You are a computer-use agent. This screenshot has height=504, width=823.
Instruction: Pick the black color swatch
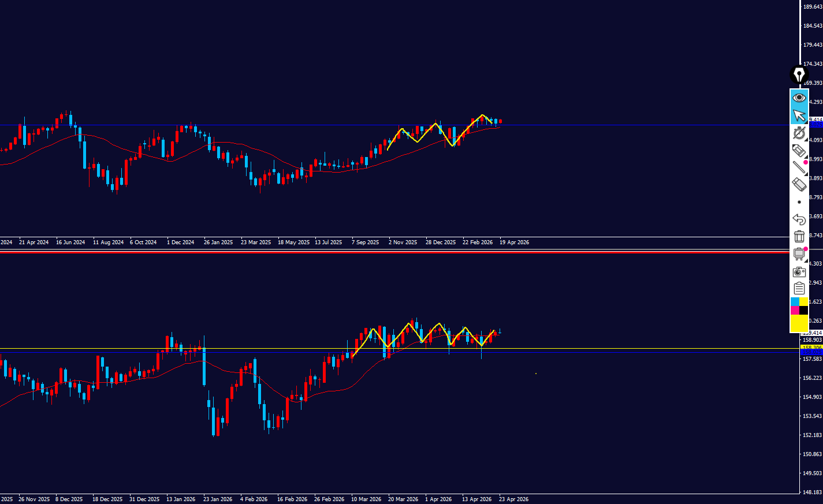(804, 311)
